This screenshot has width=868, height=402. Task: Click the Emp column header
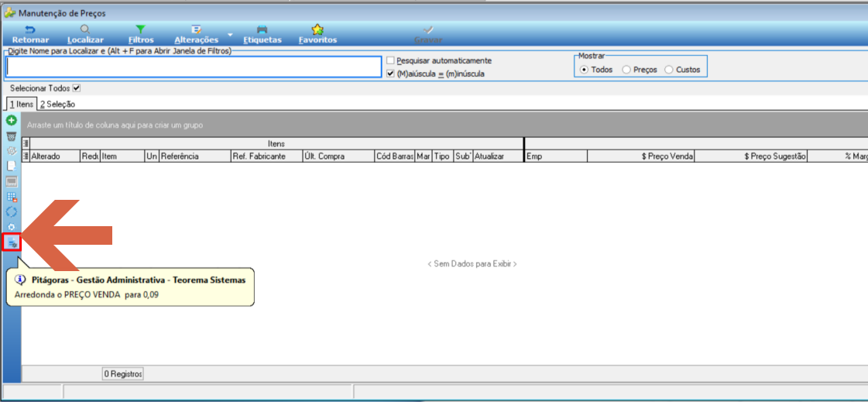[x=556, y=156]
